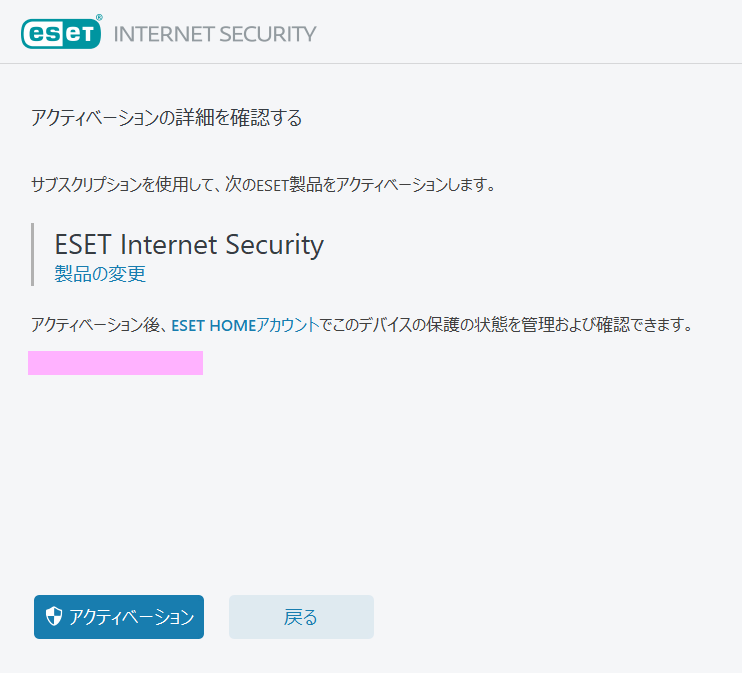The height and width of the screenshot is (673, 742).
Task: Click the ESET logo in the header
Action: (x=61, y=34)
